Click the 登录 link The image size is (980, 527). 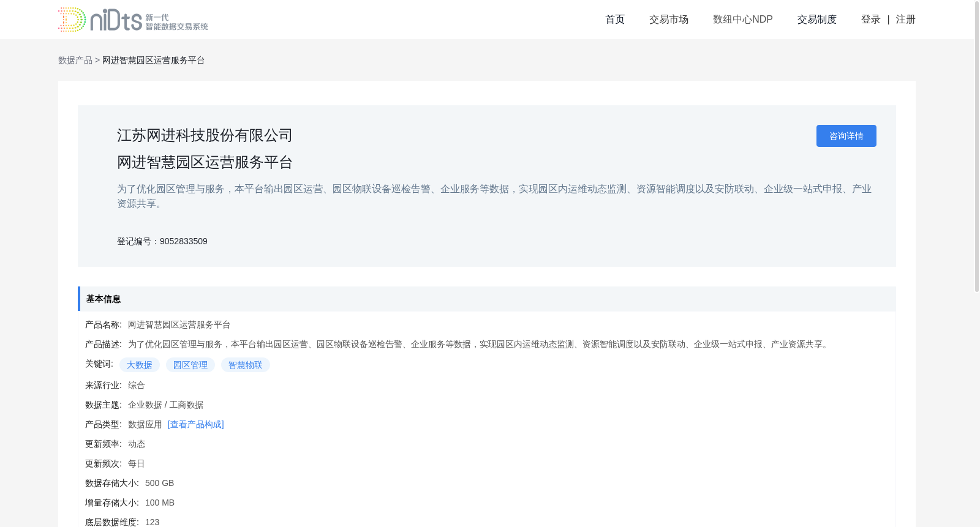[x=871, y=20]
